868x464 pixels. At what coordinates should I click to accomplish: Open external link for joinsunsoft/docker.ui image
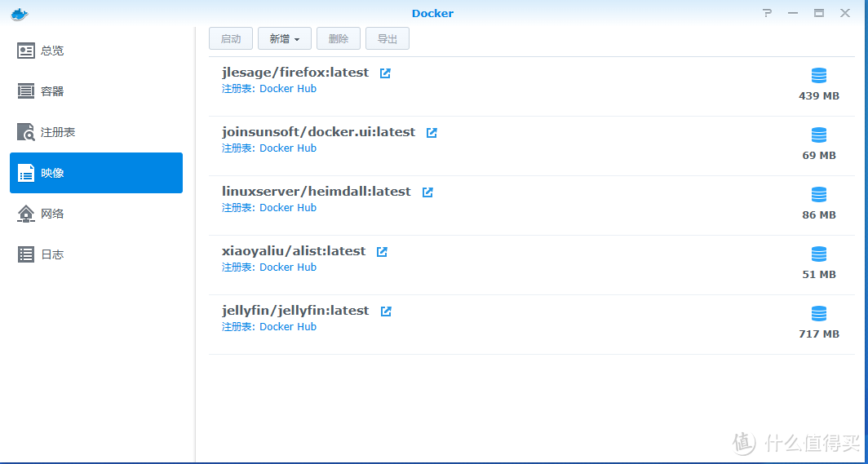(432, 133)
